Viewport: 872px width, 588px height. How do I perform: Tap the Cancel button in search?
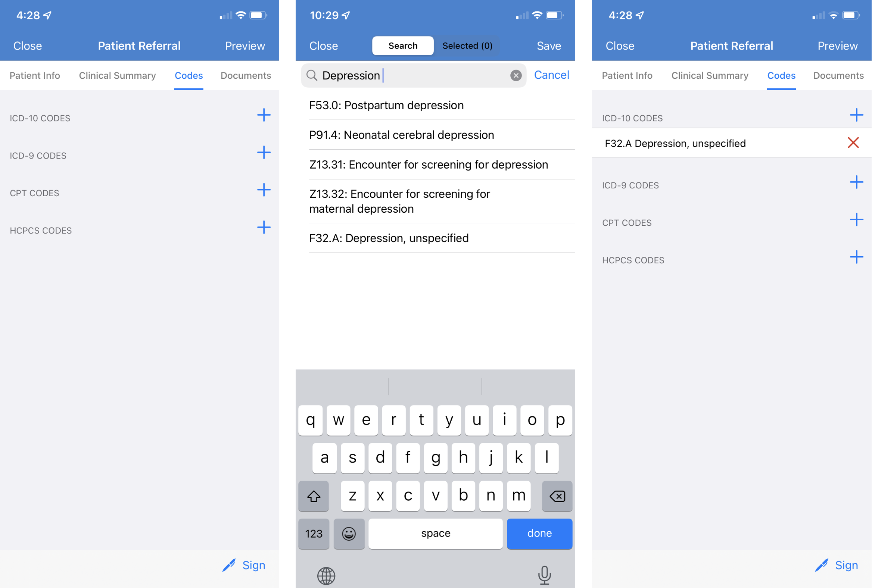(x=552, y=75)
